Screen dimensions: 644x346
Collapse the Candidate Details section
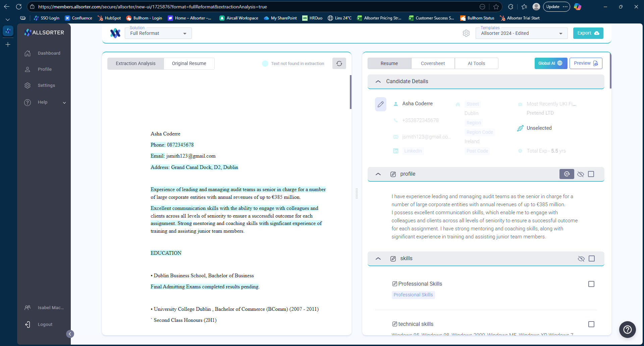[378, 81]
